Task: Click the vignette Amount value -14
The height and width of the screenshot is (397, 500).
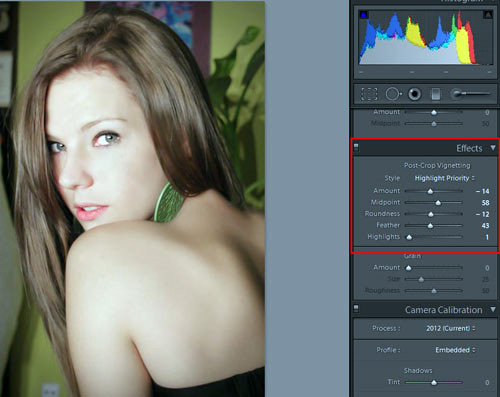Action: tap(482, 191)
